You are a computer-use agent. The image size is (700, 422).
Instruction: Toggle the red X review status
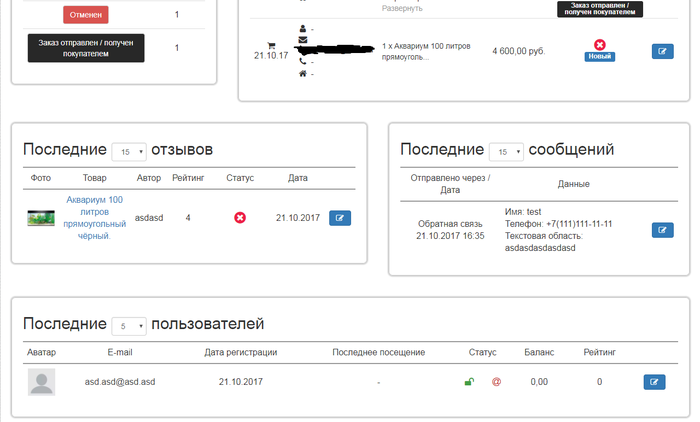240,217
